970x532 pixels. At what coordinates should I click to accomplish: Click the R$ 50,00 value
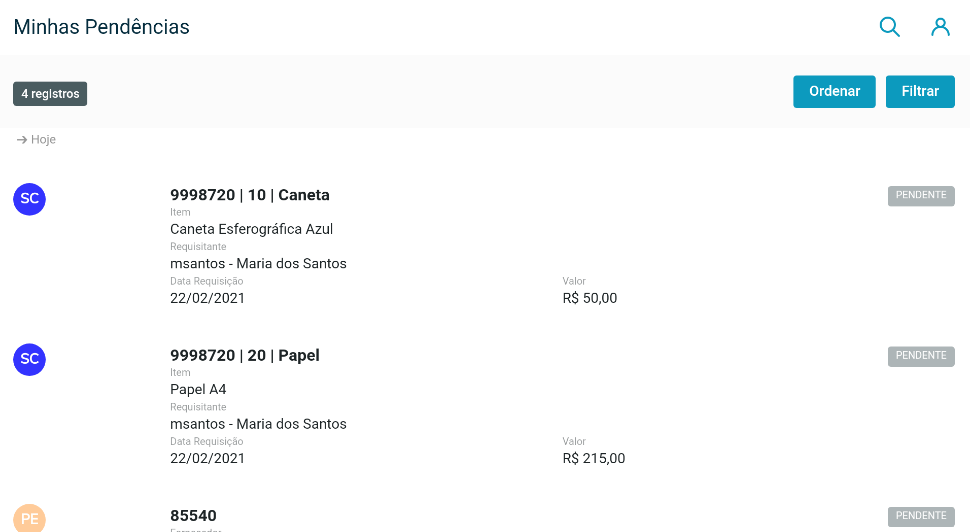point(590,298)
